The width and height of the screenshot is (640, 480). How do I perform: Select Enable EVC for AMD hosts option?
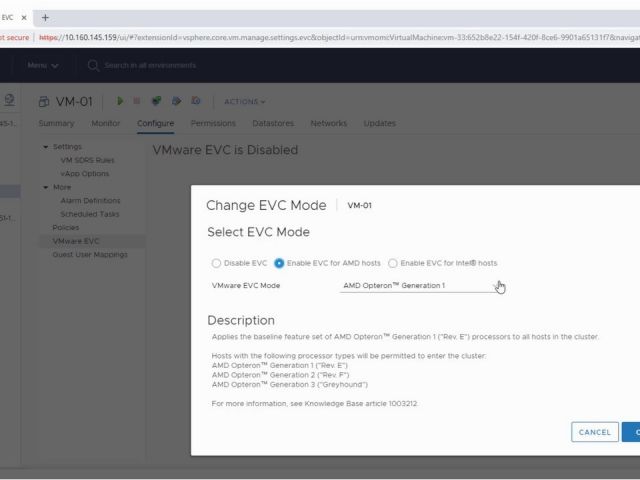click(279, 263)
